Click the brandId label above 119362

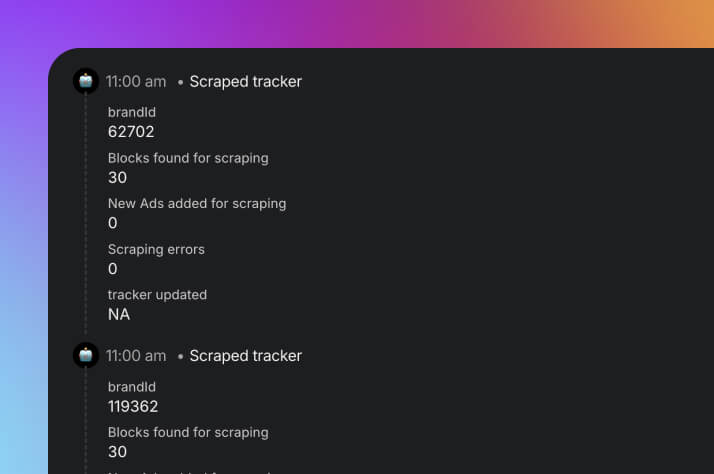132,387
